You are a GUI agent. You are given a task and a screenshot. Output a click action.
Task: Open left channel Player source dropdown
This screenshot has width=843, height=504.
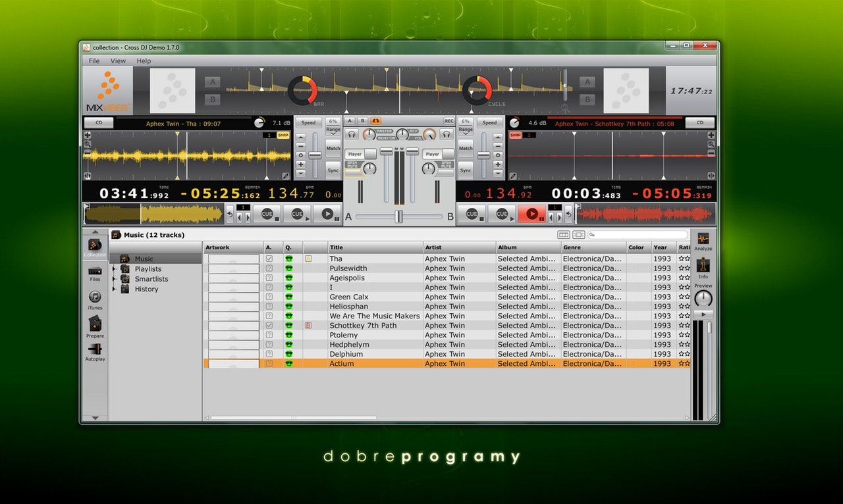click(x=361, y=154)
